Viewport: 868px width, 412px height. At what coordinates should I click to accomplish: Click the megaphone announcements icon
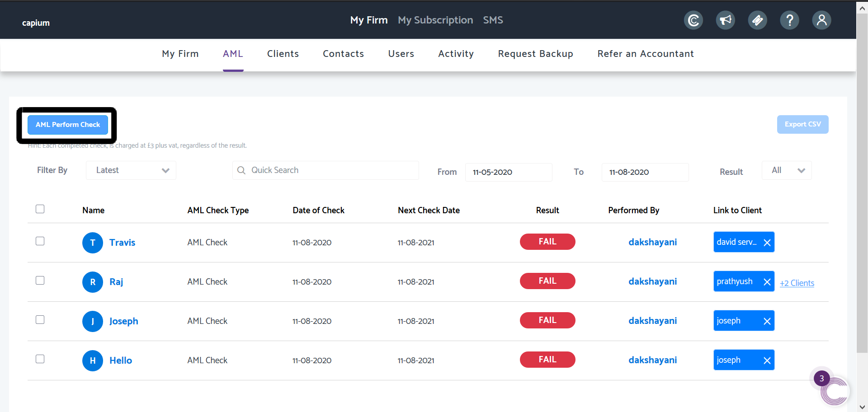pos(725,20)
